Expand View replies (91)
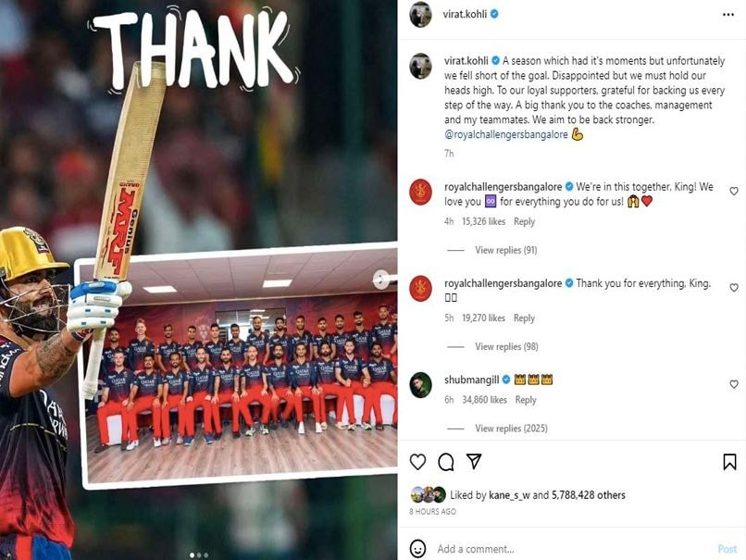Viewport: 746px width, 560px height. pyautogui.click(x=505, y=250)
